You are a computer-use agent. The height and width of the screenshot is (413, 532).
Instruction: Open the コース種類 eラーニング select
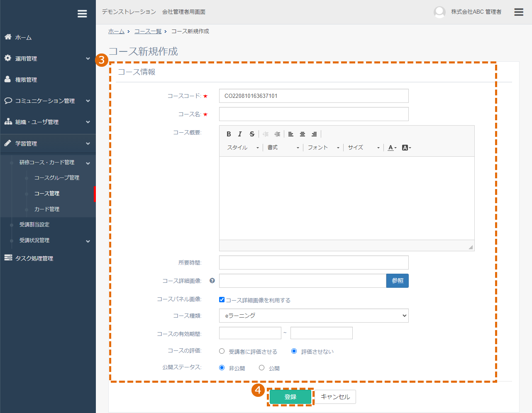coord(314,316)
